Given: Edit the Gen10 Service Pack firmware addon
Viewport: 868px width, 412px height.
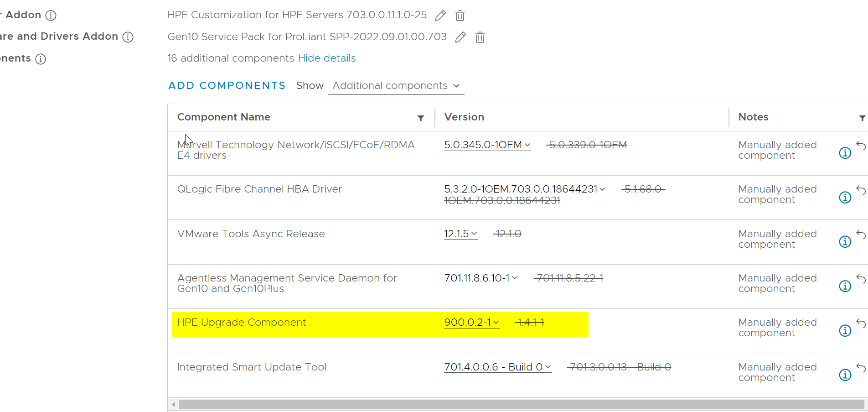Looking at the screenshot, I should (460, 37).
